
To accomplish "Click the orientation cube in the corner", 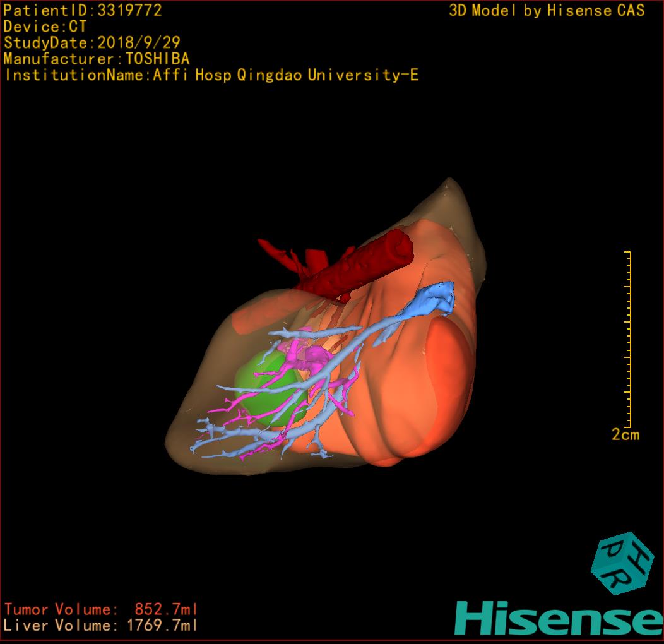I will (622, 563).
